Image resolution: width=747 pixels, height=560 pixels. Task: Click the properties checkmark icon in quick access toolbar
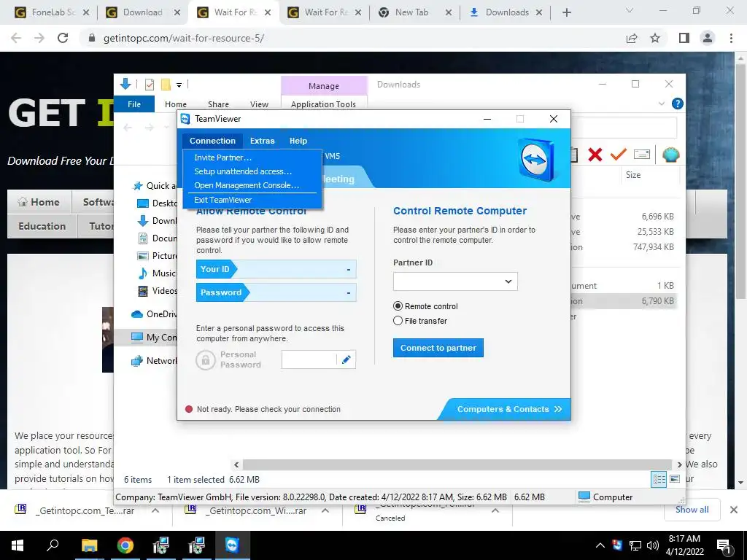pos(150,85)
